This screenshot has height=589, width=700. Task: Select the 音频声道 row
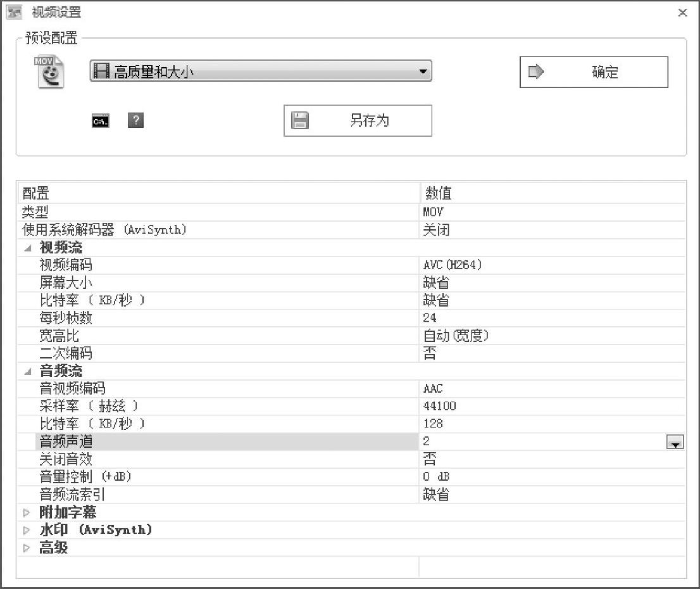tap(351, 441)
